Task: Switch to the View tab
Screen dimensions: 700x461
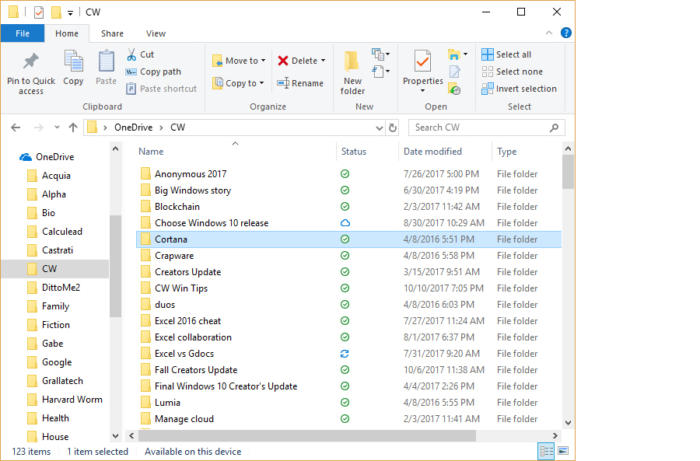Action: point(156,33)
